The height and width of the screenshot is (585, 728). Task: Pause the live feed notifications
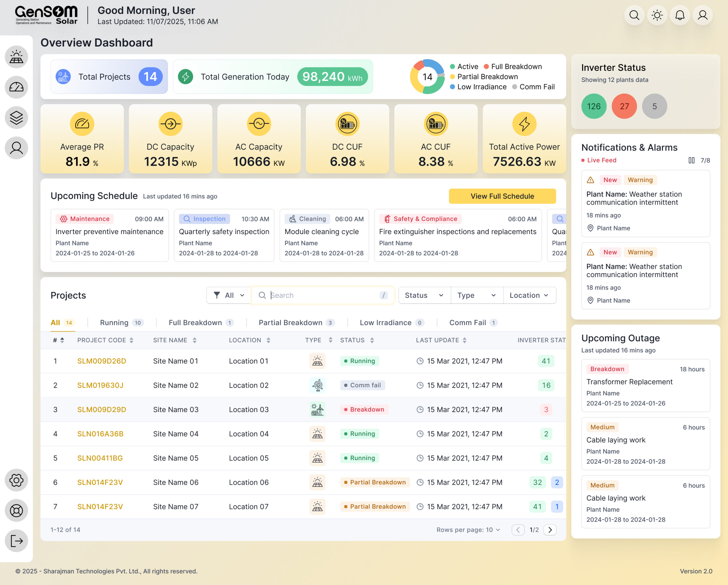point(691,160)
